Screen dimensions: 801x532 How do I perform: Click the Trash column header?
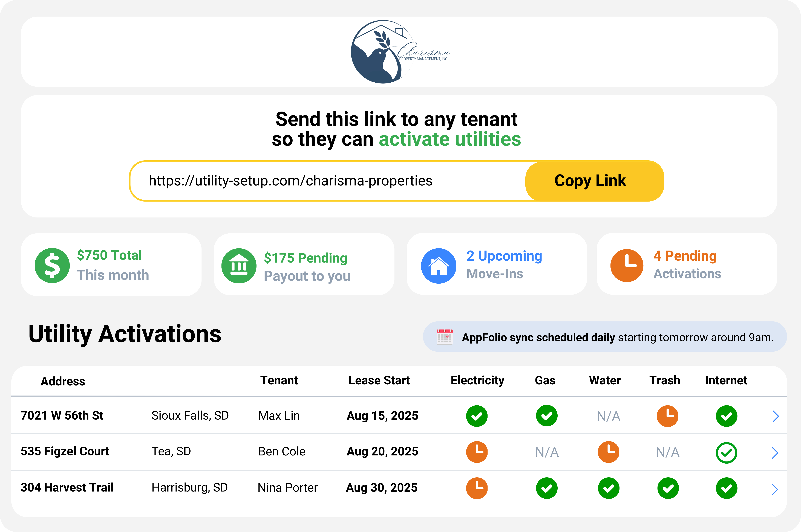click(665, 380)
